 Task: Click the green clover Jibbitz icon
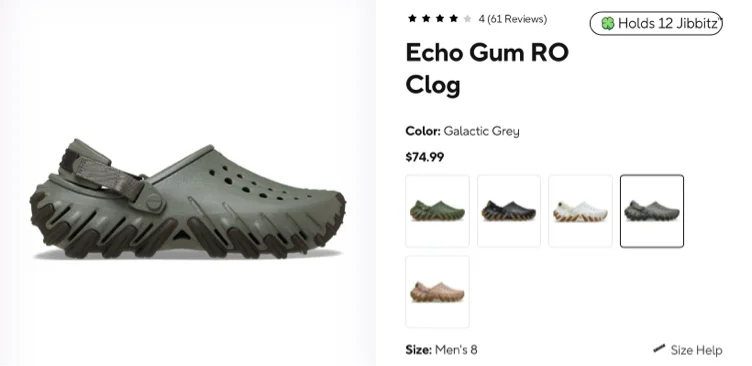point(608,23)
